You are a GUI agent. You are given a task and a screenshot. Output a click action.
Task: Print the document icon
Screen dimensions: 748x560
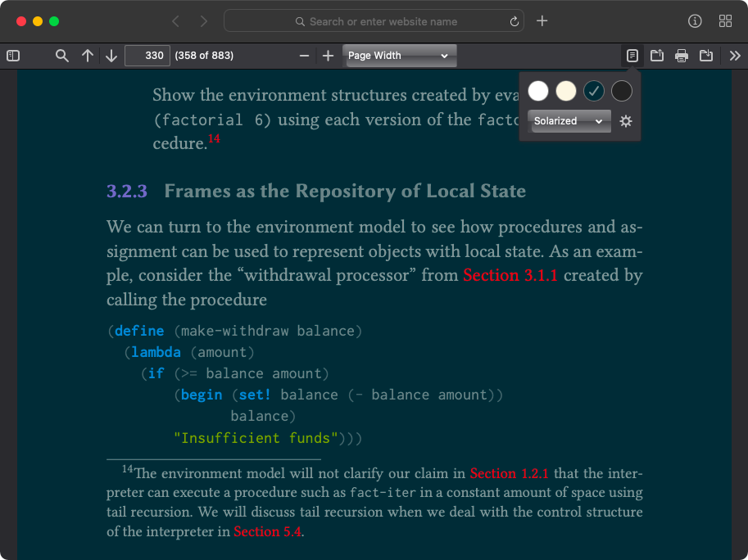pos(681,56)
